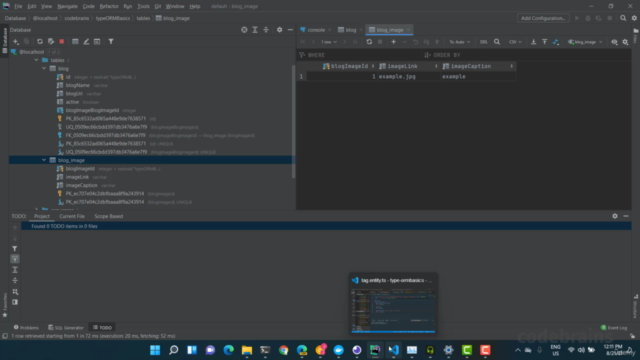640x360 pixels.
Task: Open the SQL Generator tool window button
Action: point(66,327)
